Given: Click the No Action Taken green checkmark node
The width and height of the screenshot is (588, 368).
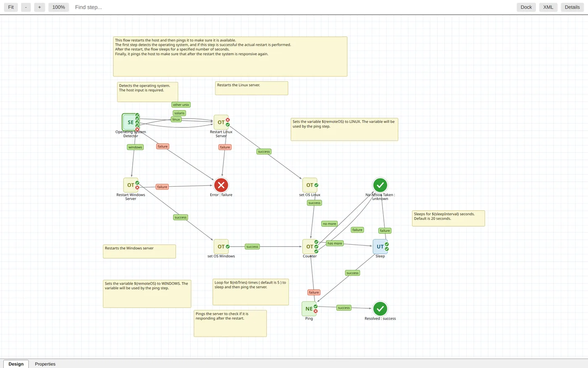Looking at the screenshot, I should [x=380, y=185].
